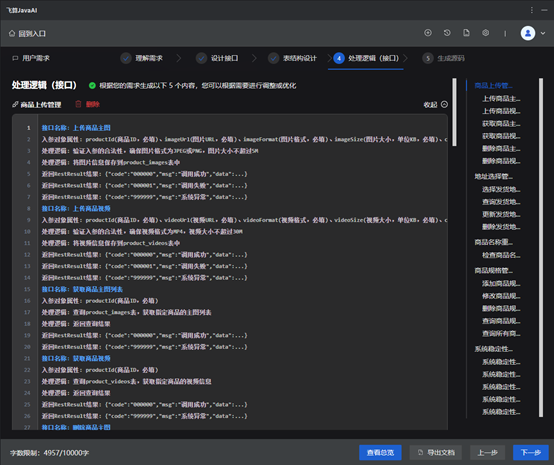Select 上传商品视频 item in right outline
Viewport: 554px width, 465px height.
pos(501,111)
